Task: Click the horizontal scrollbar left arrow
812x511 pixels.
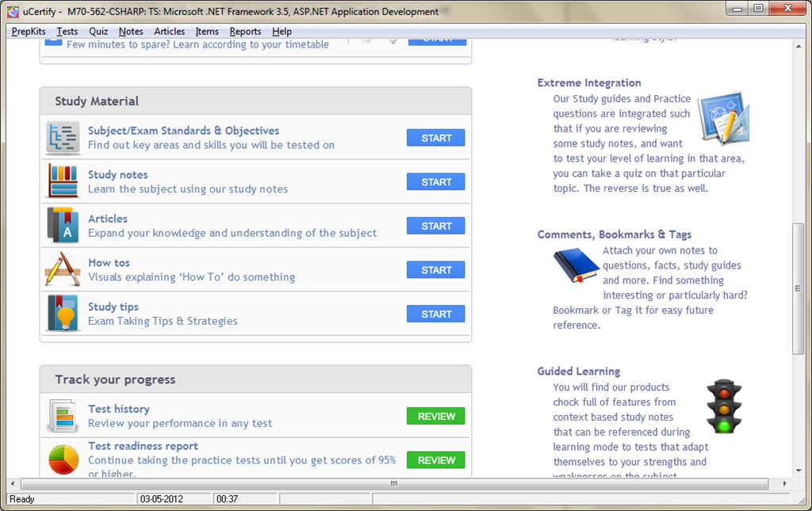Action: coord(13,483)
